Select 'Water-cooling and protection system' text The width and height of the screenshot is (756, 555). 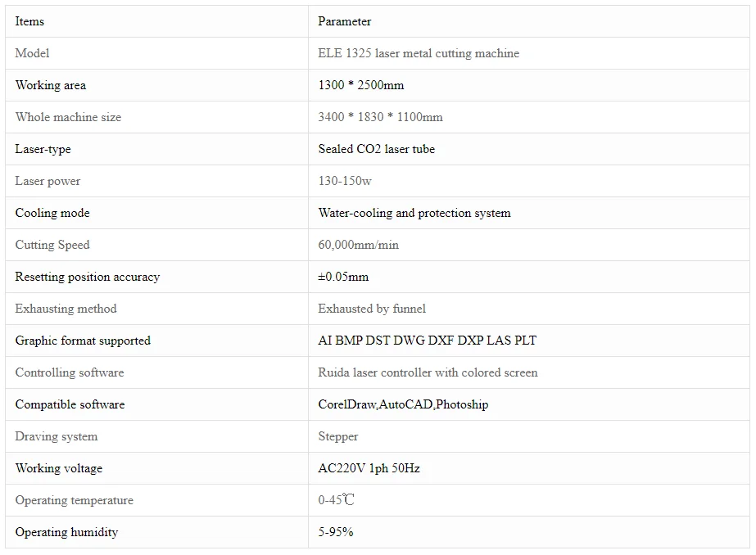414,213
